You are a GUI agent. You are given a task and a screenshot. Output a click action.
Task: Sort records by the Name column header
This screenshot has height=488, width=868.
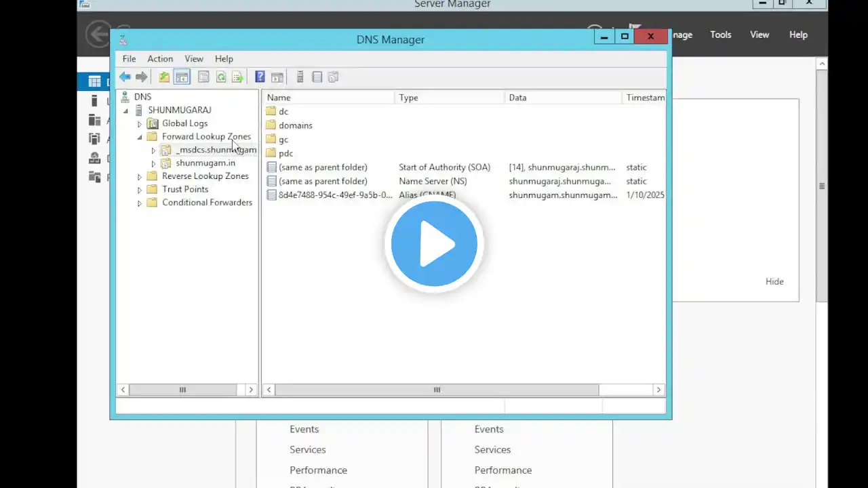[328, 98]
